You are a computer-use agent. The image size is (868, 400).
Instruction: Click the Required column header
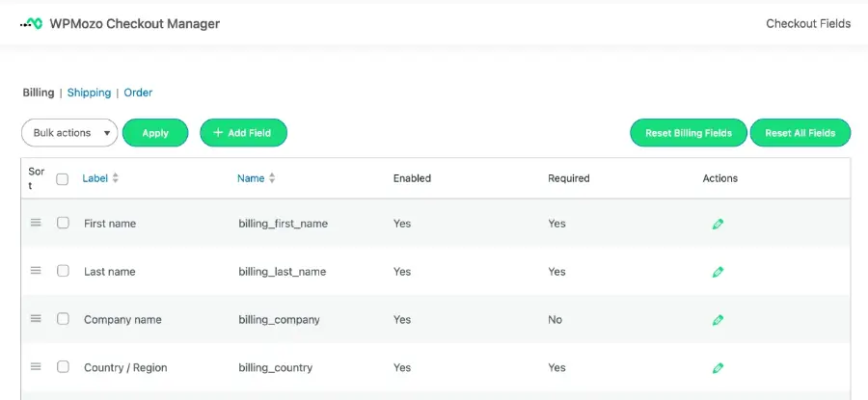[x=568, y=178]
